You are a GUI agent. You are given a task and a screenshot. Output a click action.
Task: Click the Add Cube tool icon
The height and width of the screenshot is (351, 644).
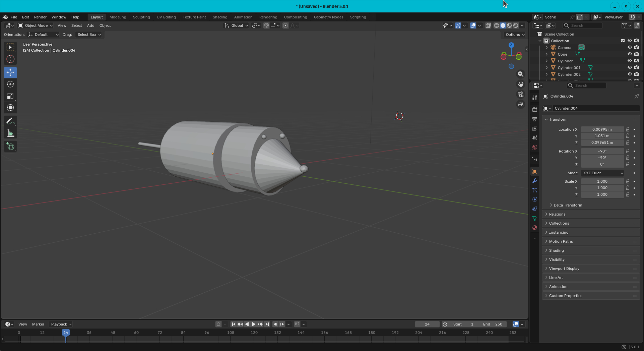[x=10, y=147]
